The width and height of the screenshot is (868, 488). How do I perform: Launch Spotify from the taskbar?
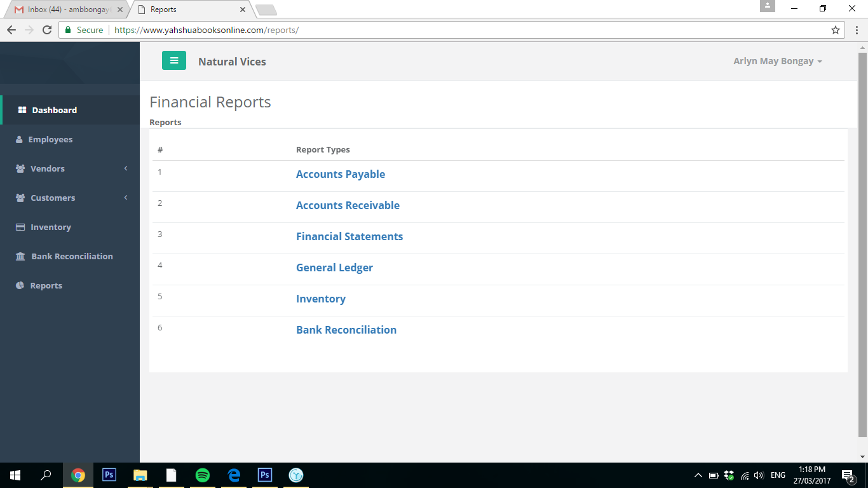[x=202, y=475]
